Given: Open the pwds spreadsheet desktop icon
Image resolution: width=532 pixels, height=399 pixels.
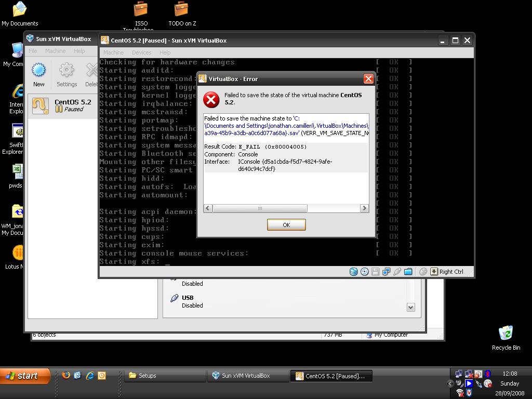Looking at the screenshot, I should [16, 177].
